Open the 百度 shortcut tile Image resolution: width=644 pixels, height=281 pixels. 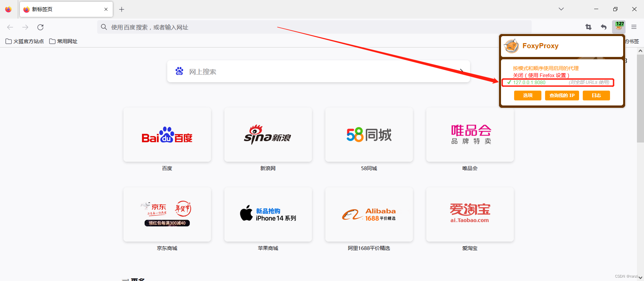coord(167,135)
